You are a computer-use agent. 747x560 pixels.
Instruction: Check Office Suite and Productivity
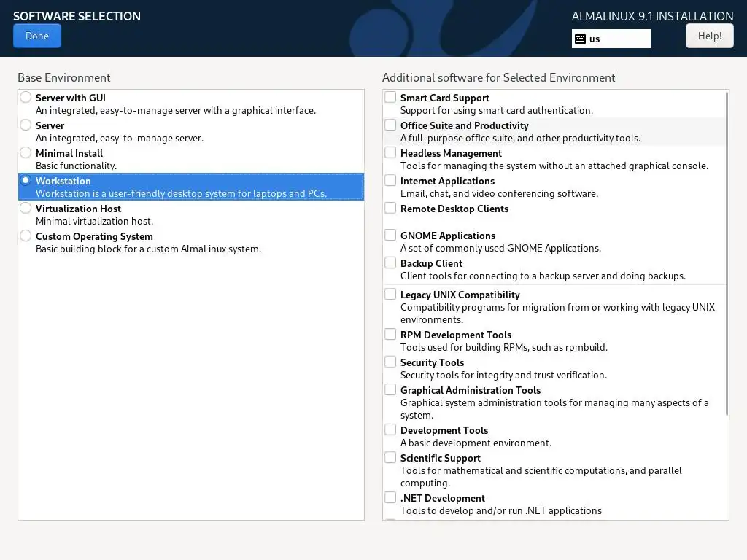pyautogui.click(x=391, y=125)
